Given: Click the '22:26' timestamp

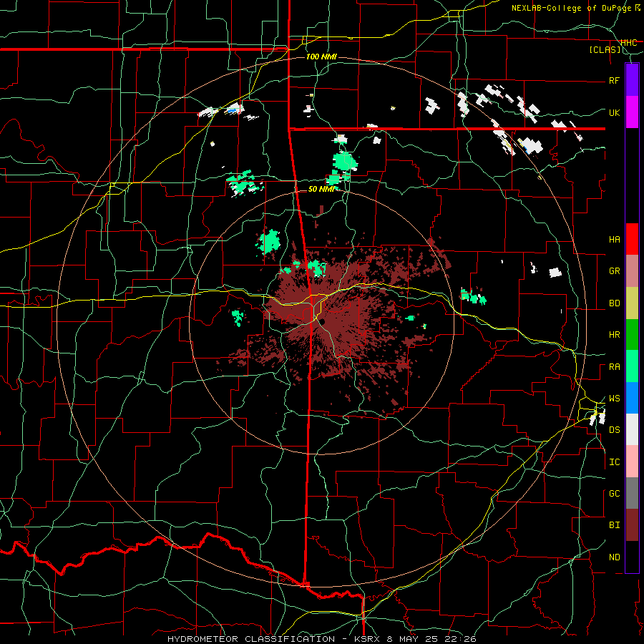Looking at the screenshot, I should pos(461,639).
